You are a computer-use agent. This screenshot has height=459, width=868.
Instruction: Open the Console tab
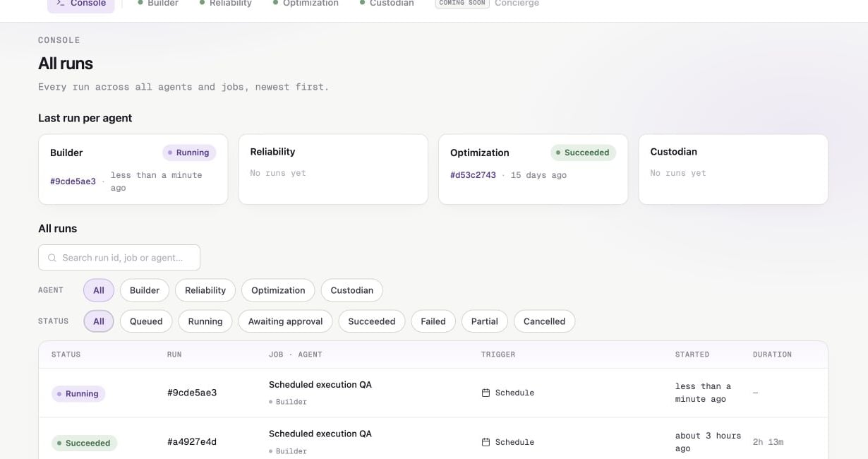(x=81, y=4)
